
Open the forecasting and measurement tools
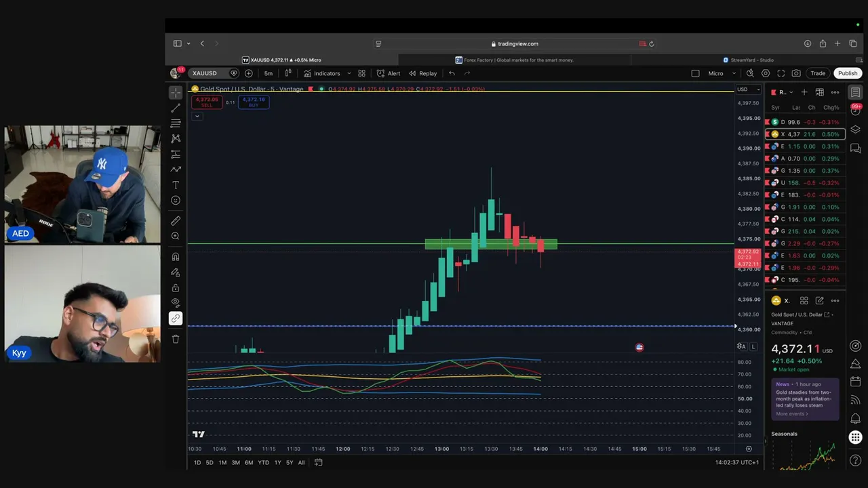click(176, 154)
